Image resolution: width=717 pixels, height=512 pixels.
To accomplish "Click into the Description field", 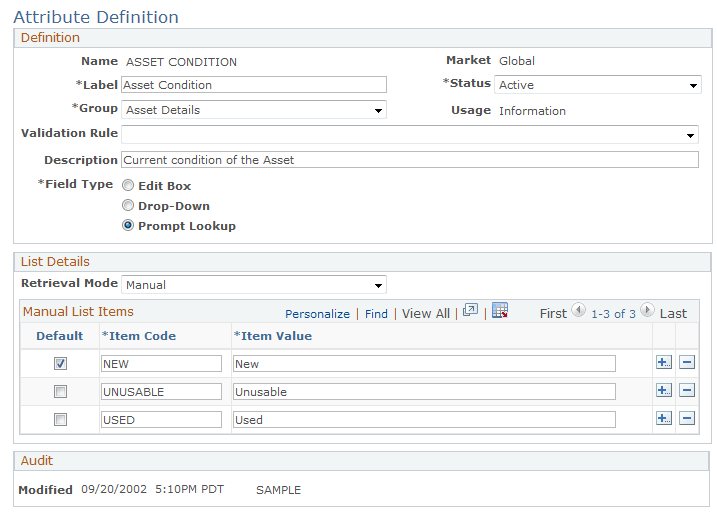I will coord(410,160).
